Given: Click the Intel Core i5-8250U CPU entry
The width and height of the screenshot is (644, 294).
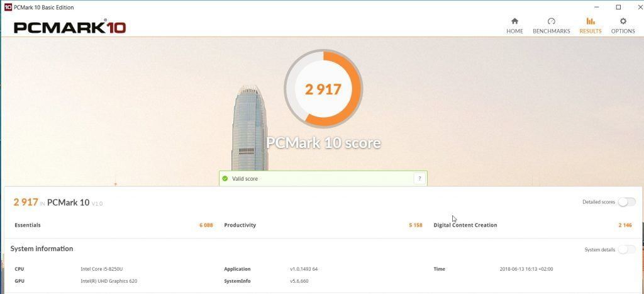Looking at the screenshot, I should tap(102, 269).
